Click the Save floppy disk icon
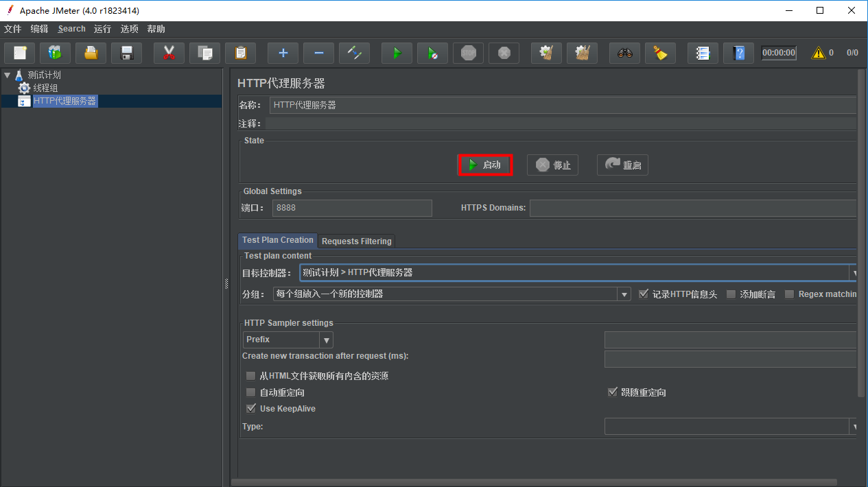The height and width of the screenshot is (487, 868). tap(126, 53)
